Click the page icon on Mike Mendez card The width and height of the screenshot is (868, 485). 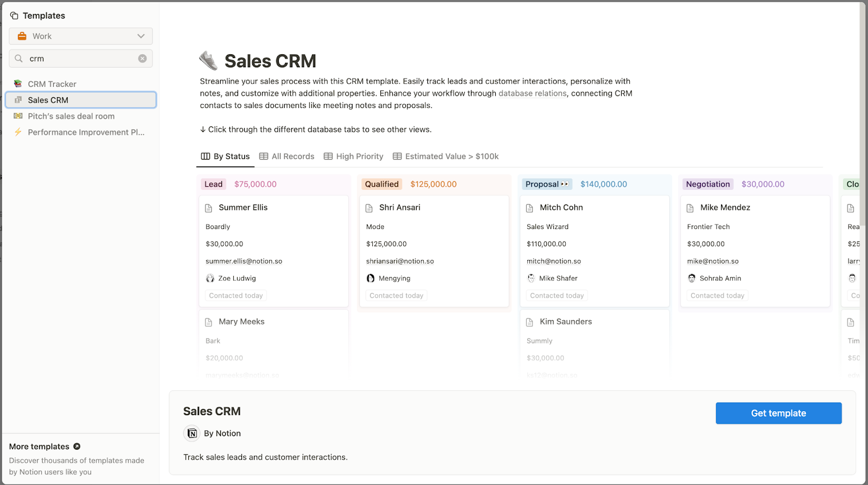[x=690, y=208]
